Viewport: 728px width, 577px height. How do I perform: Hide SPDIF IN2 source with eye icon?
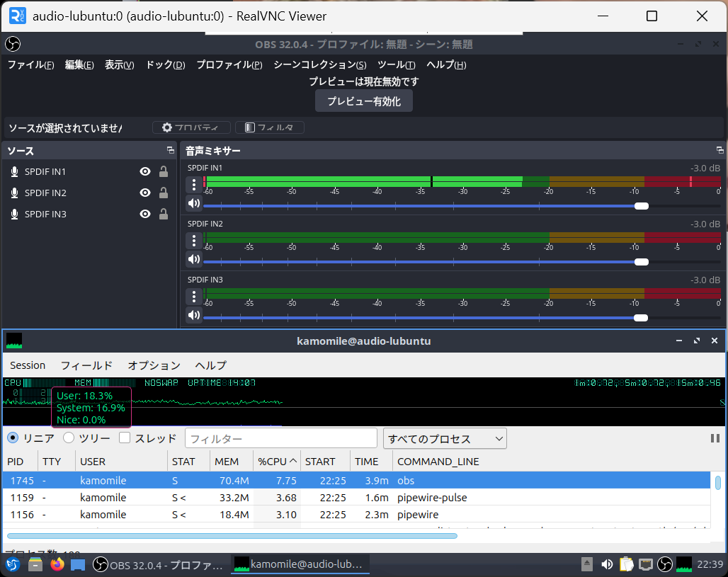pos(145,193)
